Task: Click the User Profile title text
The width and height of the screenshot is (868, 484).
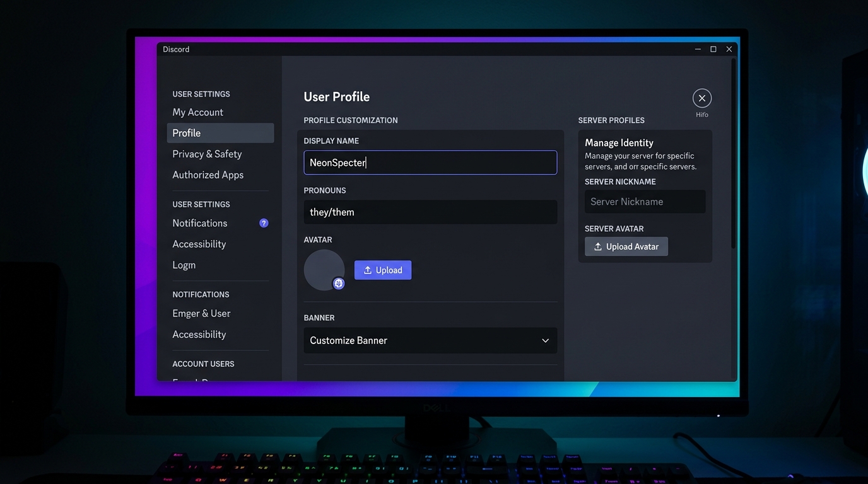Action: click(337, 96)
